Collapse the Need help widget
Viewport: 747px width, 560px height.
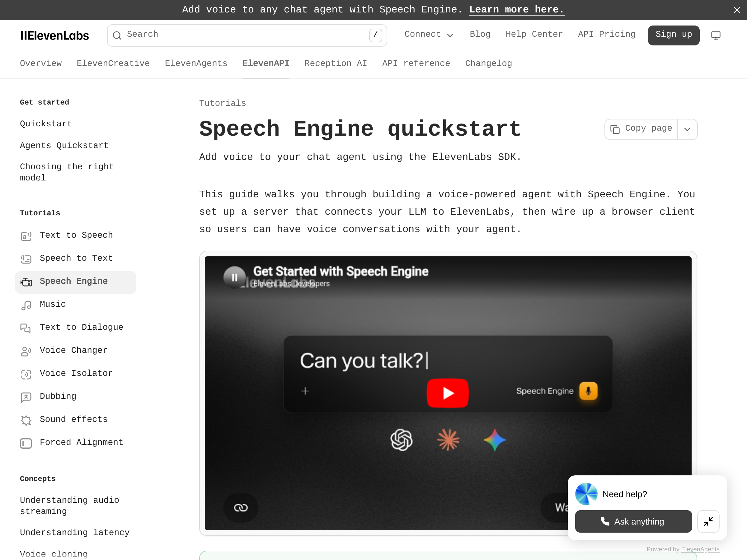[708, 521]
